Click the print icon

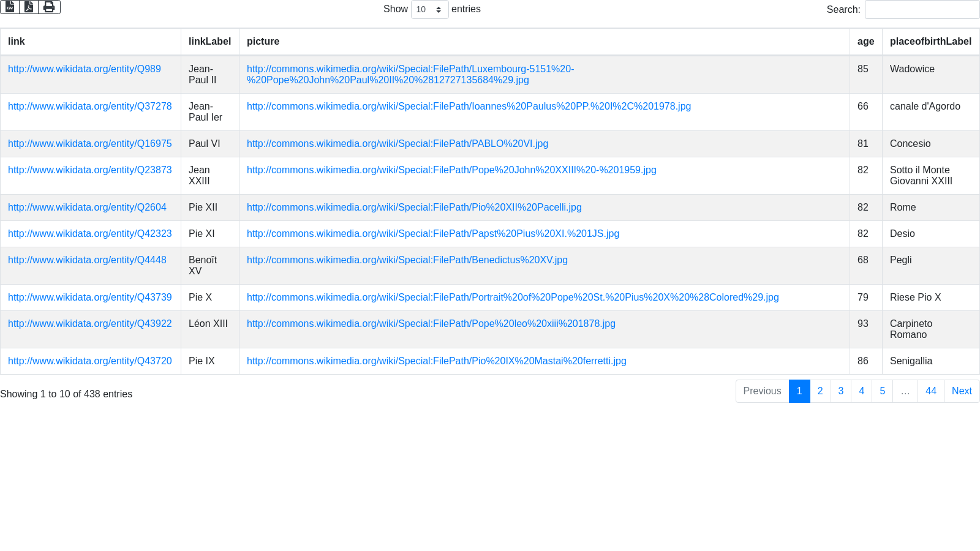49,7
